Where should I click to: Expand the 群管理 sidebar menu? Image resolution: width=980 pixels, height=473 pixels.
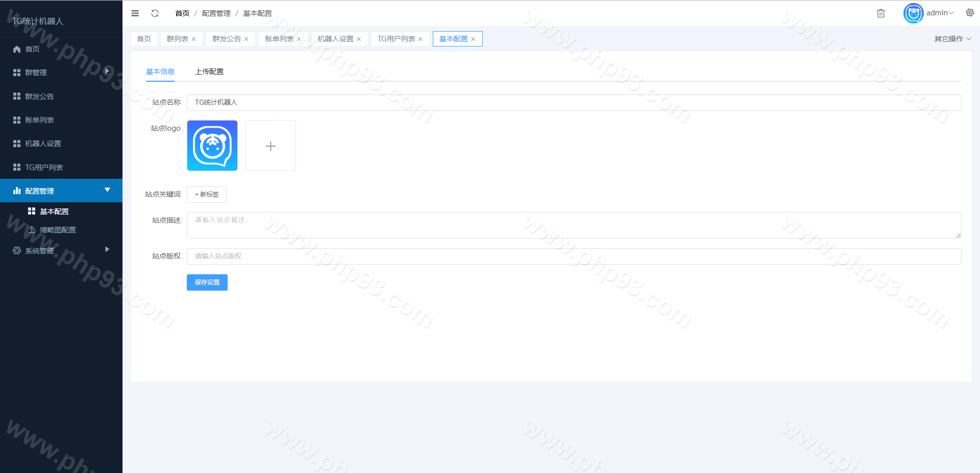[61, 73]
